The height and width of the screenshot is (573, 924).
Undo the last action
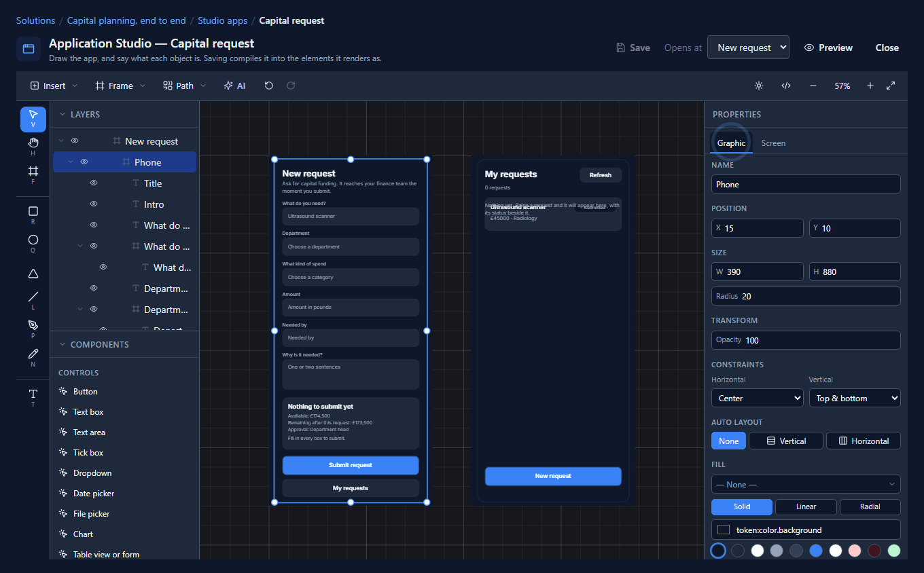(x=269, y=86)
